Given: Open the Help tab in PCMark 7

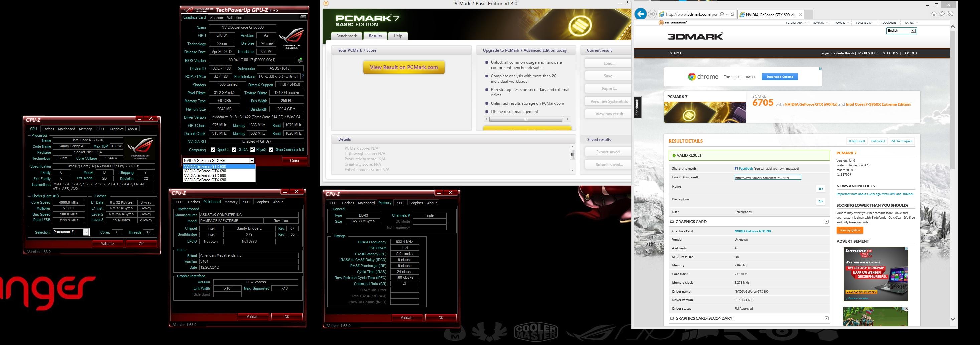Looking at the screenshot, I should pos(398,36).
